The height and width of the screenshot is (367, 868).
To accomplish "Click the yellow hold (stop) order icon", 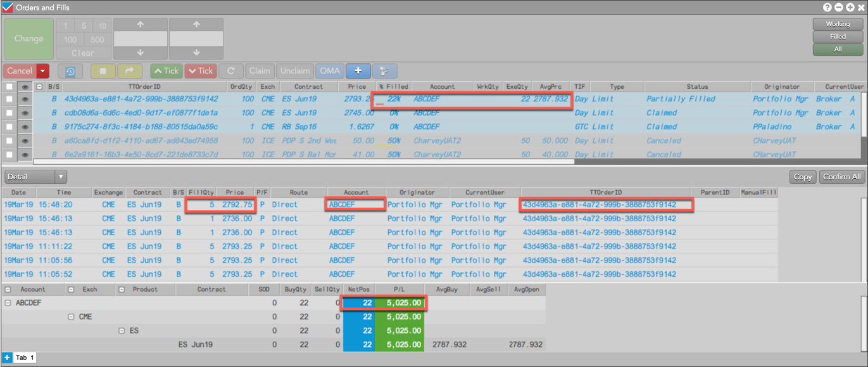I will (x=103, y=71).
